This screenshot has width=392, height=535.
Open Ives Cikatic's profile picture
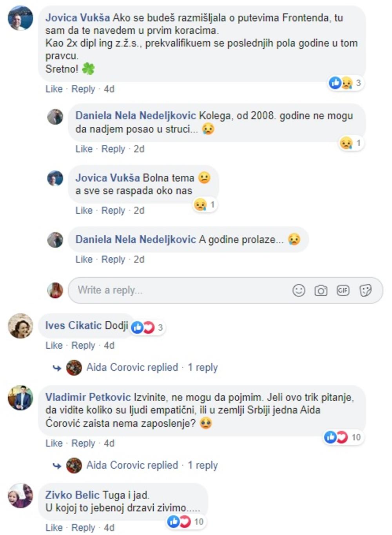tap(21, 326)
